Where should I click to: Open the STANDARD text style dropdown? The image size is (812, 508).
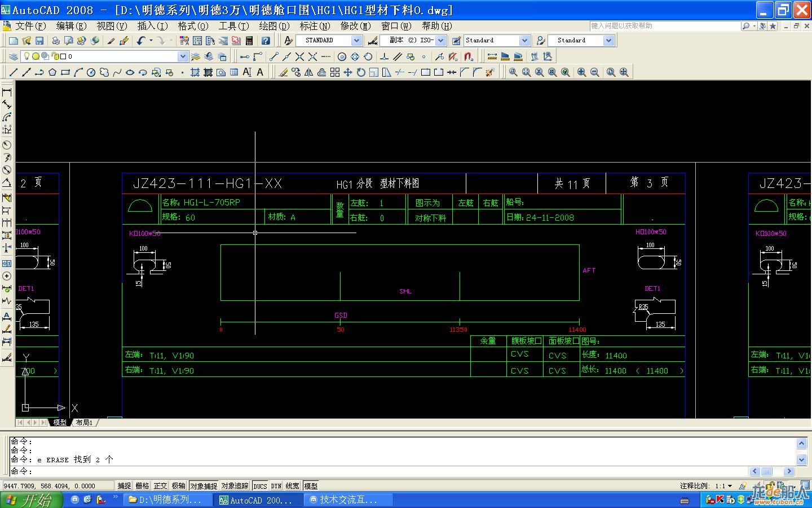click(356, 41)
